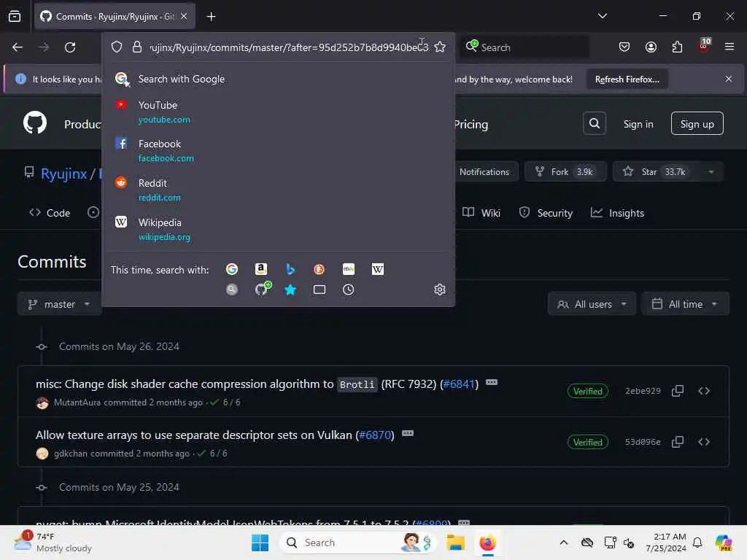Select the Search with Google suggestion
Viewport: 747px width, 560px height.
point(278,79)
